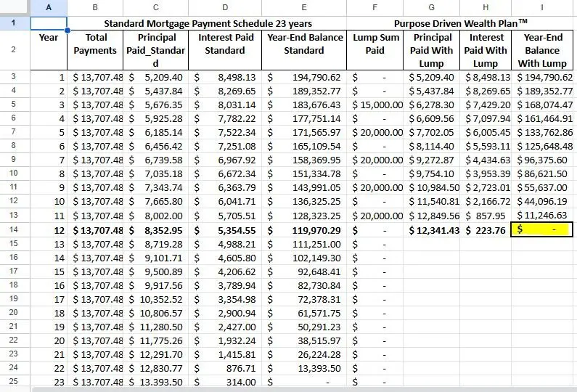The height and width of the screenshot is (392, 577).
Task: Click the bold $223.76 interest cell
Action: coord(486,230)
